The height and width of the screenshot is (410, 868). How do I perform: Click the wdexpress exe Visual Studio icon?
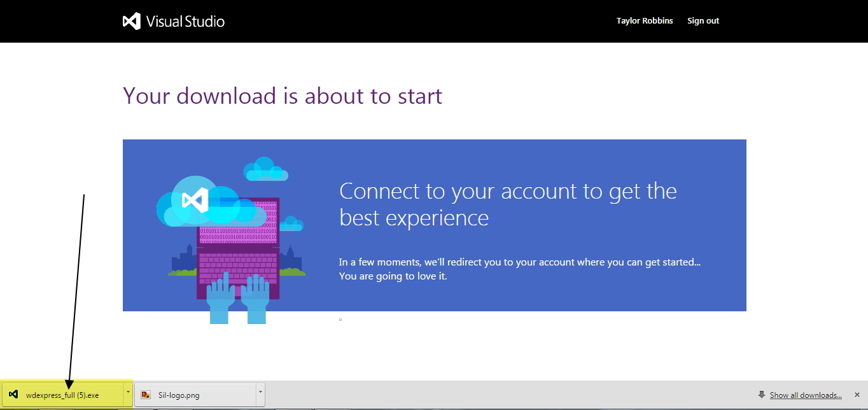(13, 395)
